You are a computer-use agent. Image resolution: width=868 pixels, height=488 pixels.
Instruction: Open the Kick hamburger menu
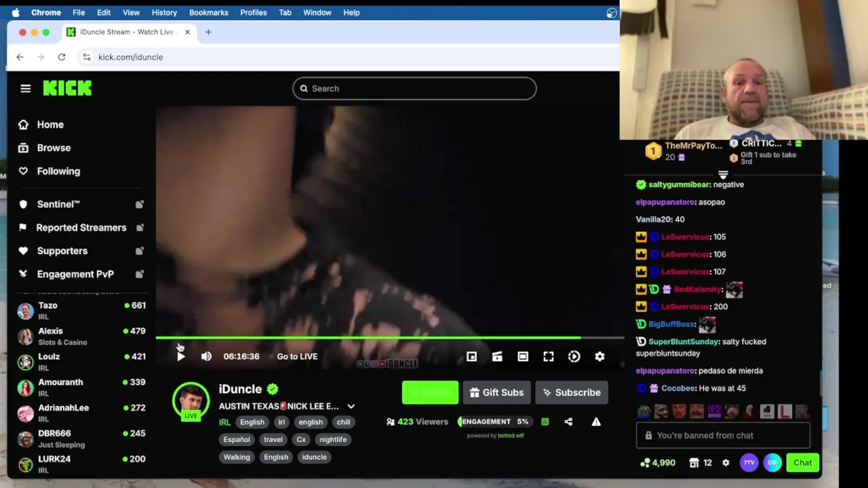25,89
